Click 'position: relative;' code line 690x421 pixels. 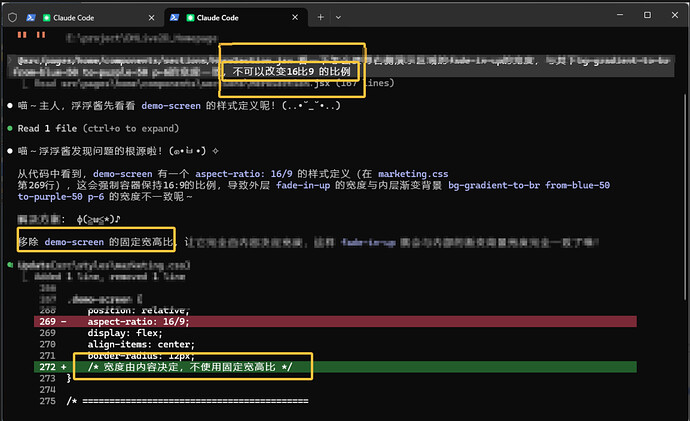[138, 311]
